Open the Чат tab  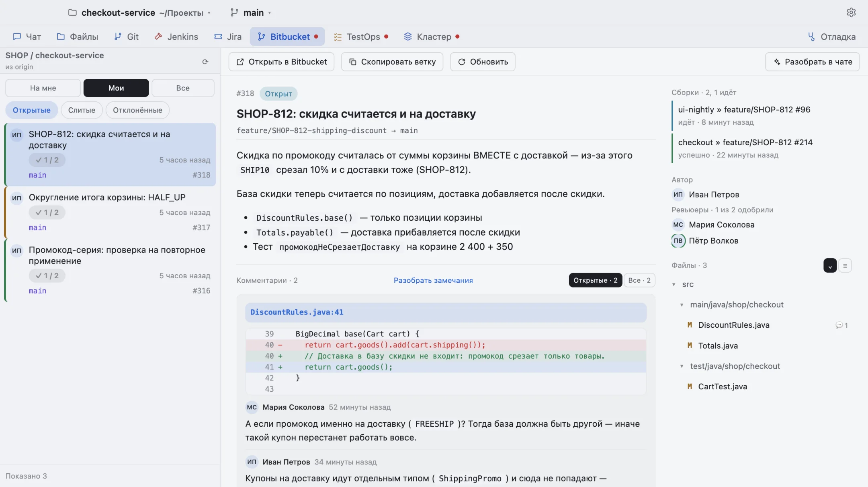(27, 37)
